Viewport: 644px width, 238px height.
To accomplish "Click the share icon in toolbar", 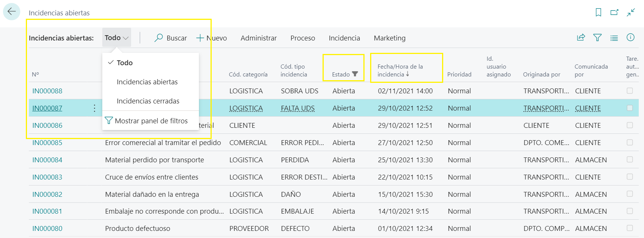I will click(581, 37).
